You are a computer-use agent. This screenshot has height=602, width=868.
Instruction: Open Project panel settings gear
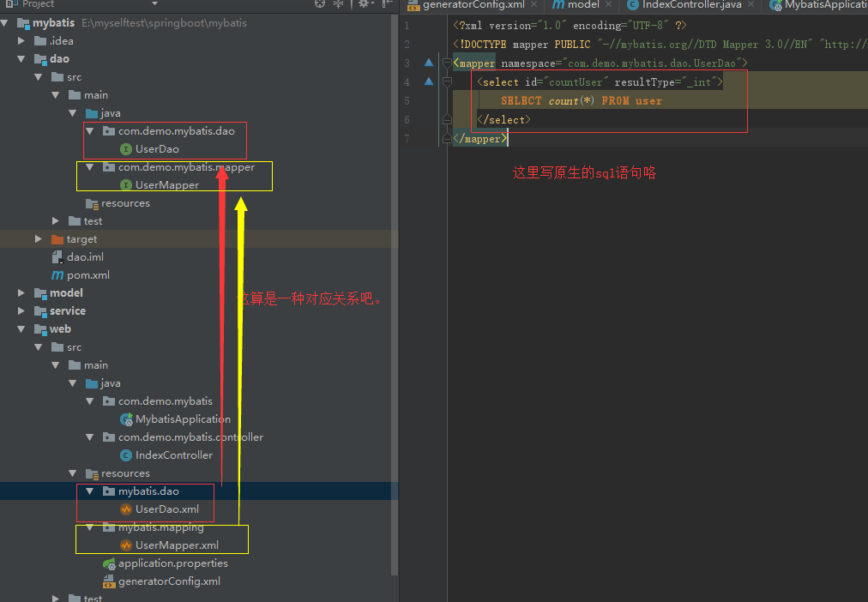tap(364, 4)
